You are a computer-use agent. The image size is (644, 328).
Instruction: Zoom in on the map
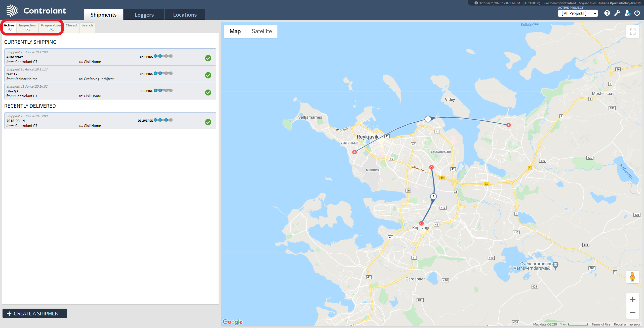pos(632,300)
